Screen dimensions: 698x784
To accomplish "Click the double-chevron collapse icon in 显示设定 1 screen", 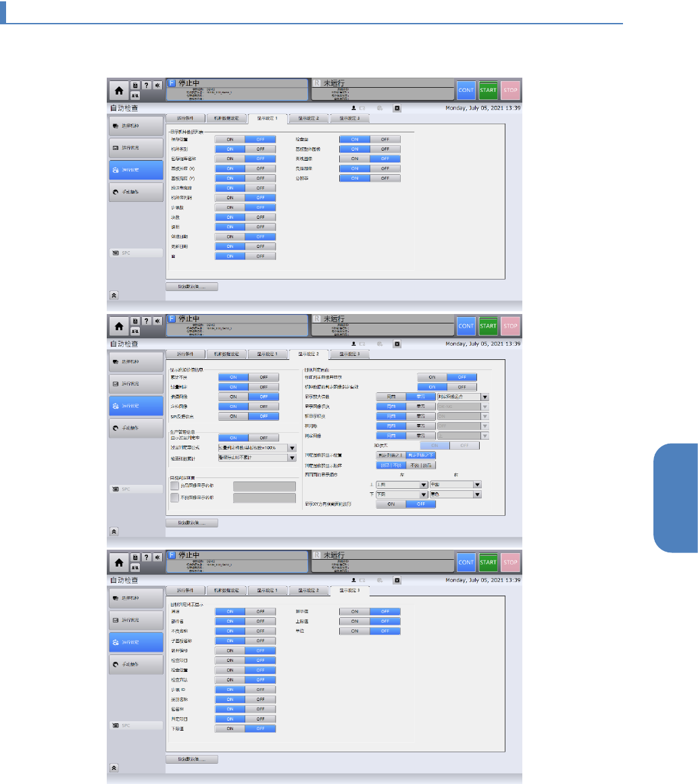I will pos(114,296).
